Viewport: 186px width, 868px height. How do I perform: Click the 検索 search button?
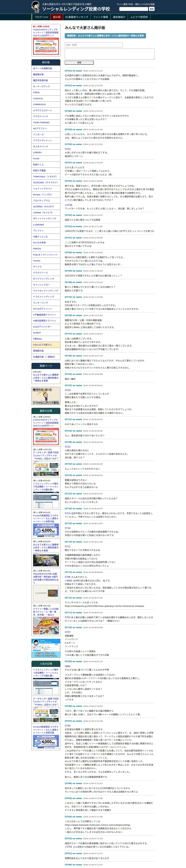(152, 9)
